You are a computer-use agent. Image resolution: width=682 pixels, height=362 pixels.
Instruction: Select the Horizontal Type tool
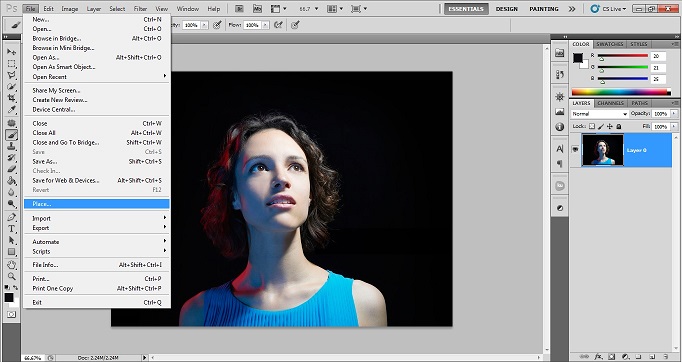(x=11, y=229)
